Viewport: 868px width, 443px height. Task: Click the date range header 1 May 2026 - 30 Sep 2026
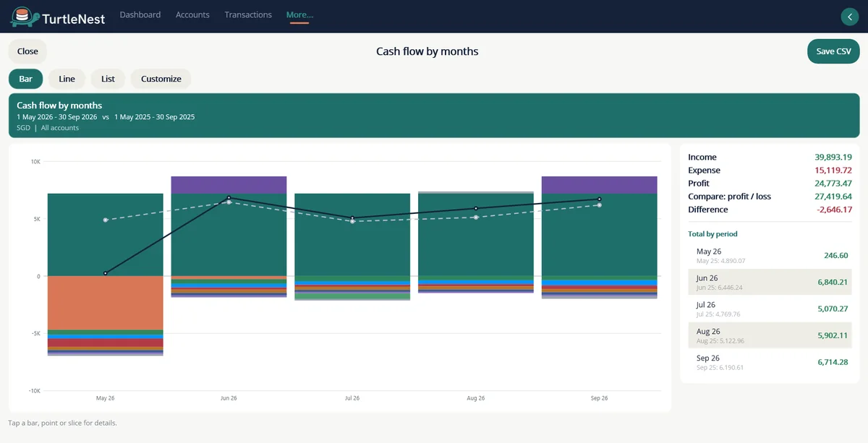[57, 116]
